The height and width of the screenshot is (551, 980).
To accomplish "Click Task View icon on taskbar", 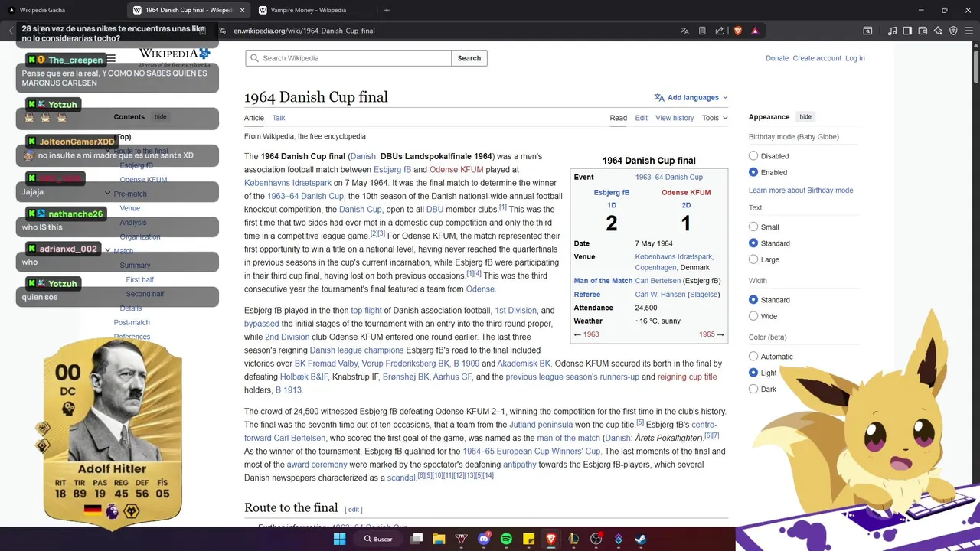I will (x=416, y=539).
